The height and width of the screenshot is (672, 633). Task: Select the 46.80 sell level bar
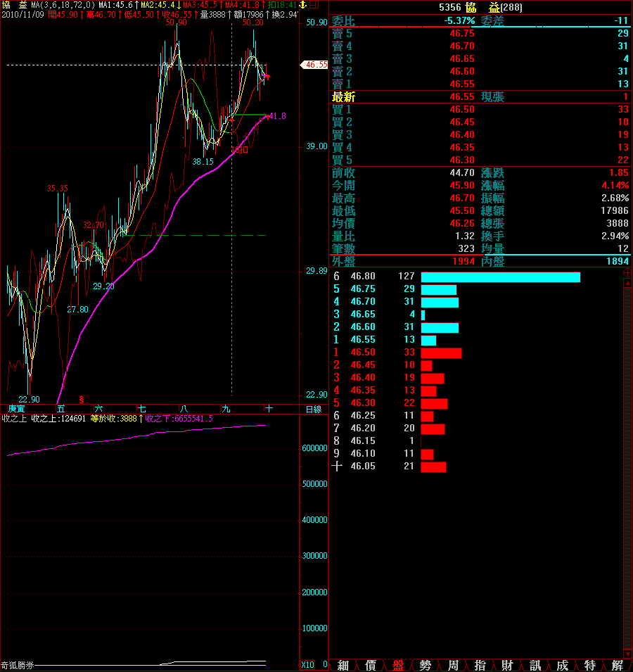point(500,277)
